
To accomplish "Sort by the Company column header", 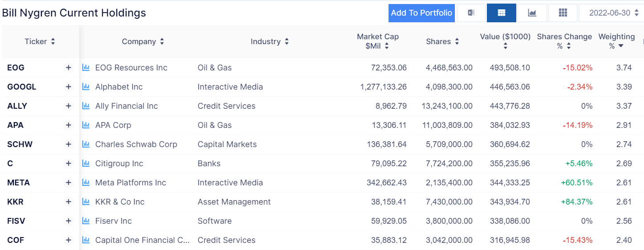I will [143, 41].
